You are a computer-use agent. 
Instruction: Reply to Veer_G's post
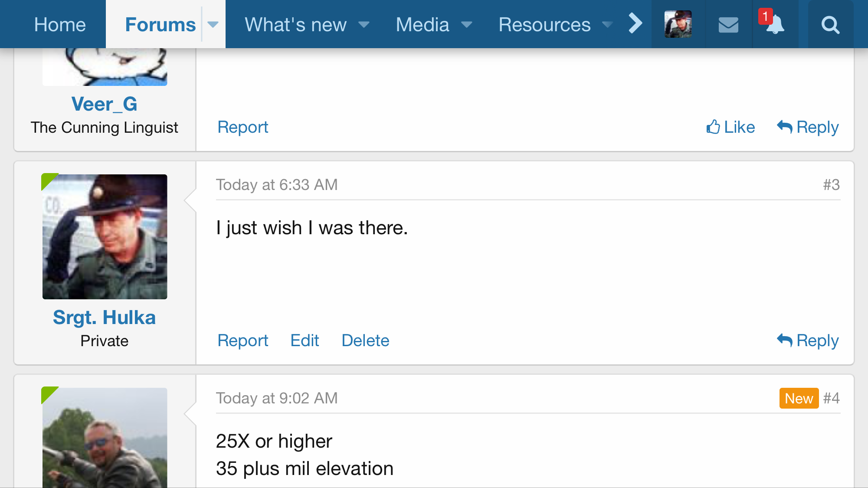pyautogui.click(x=807, y=127)
